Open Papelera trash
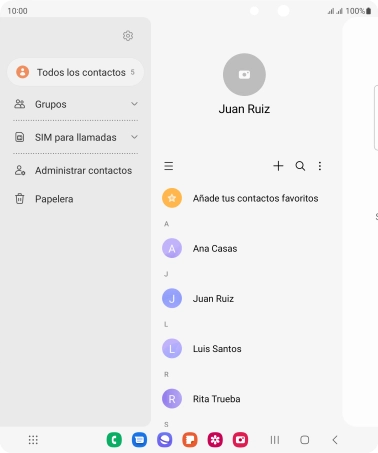The height and width of the screenshot is (453, 378). point(76,199)
